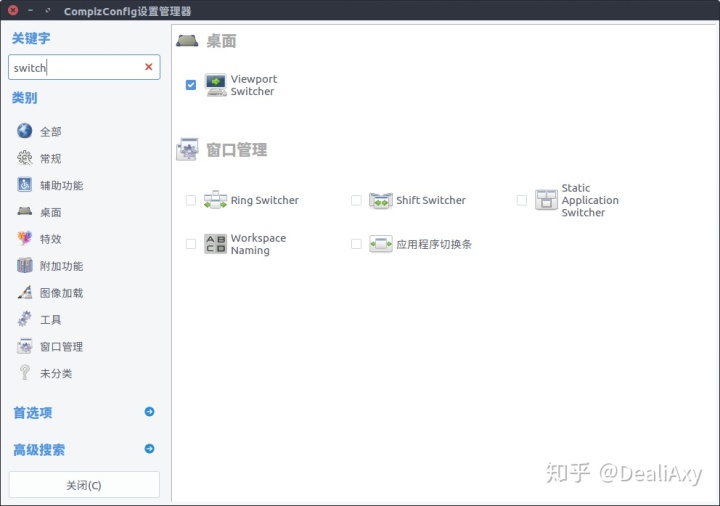Screen dimensions: 720x506
Task: Close the CompizConfig window
Action: click(13, 10)
